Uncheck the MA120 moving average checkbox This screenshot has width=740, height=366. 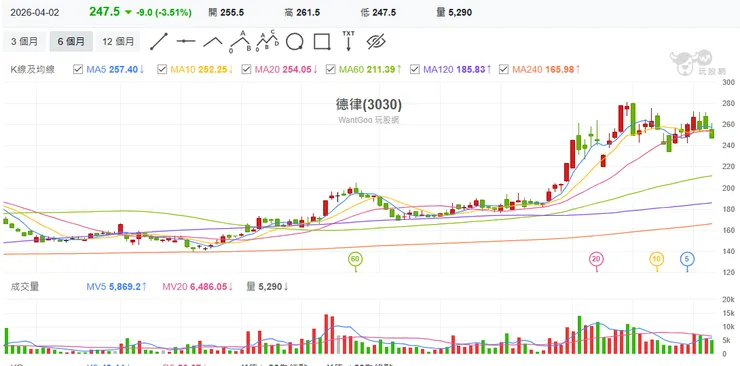point(415,69)
